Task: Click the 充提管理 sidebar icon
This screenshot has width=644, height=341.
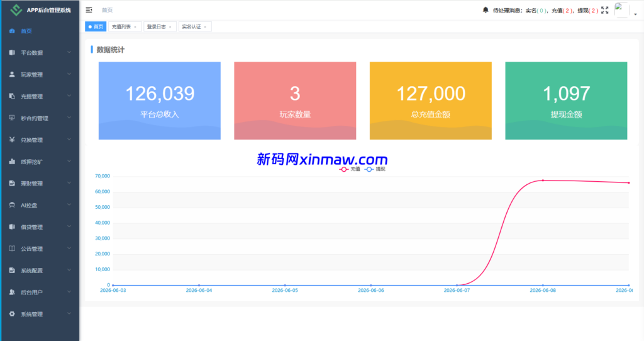Action: (12, 96)
